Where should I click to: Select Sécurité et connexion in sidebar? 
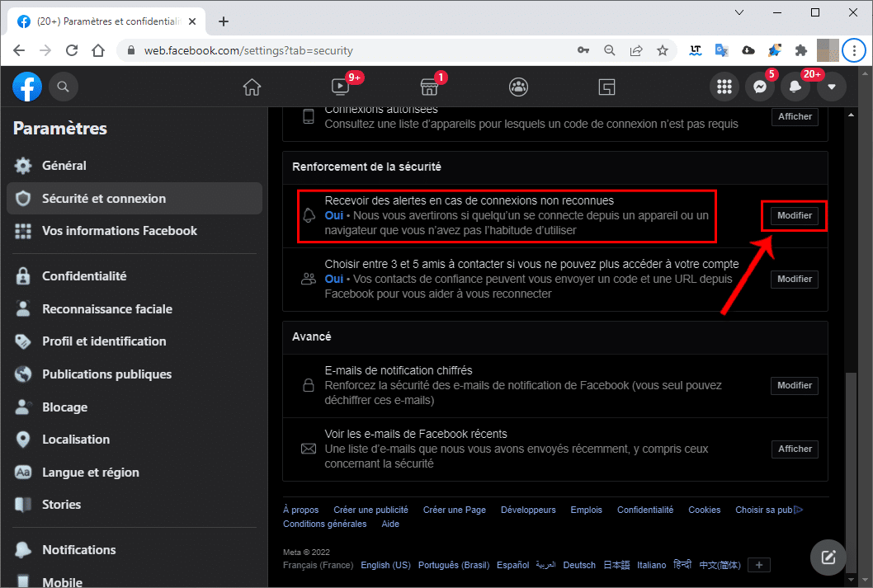tap(134, 199)
